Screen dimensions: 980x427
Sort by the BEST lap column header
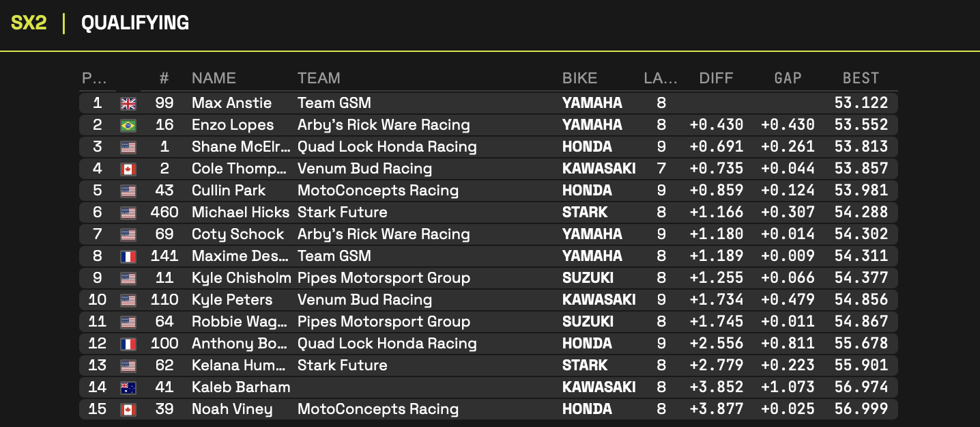tap(861, 79)
